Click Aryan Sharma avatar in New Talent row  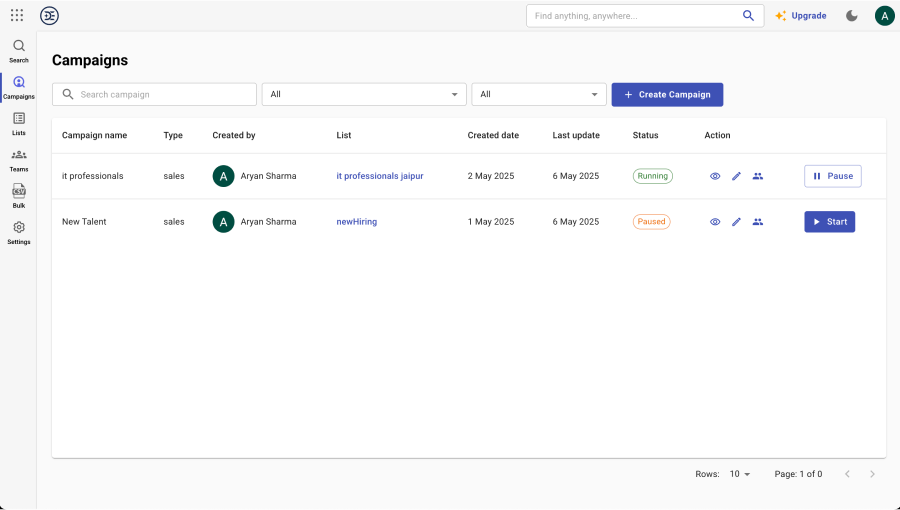point(223,221)
